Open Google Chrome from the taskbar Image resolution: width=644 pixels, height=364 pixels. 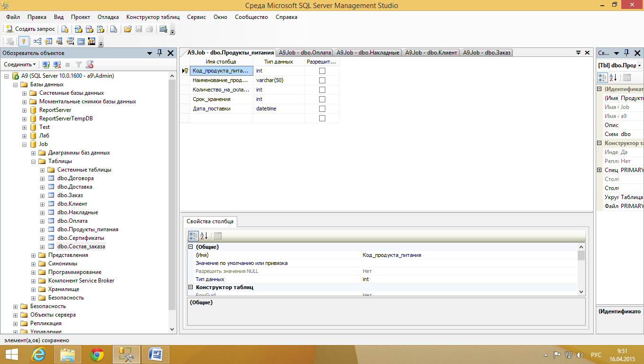click(97, 354)
